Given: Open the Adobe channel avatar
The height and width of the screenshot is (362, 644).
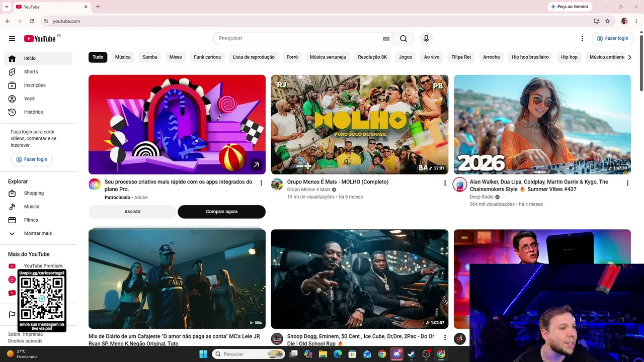Looking at the screenshot, I should coord(95,184).
